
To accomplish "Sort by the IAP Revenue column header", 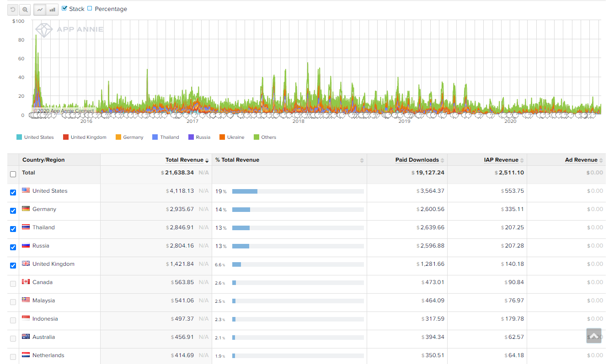I will tap(501, 160).
